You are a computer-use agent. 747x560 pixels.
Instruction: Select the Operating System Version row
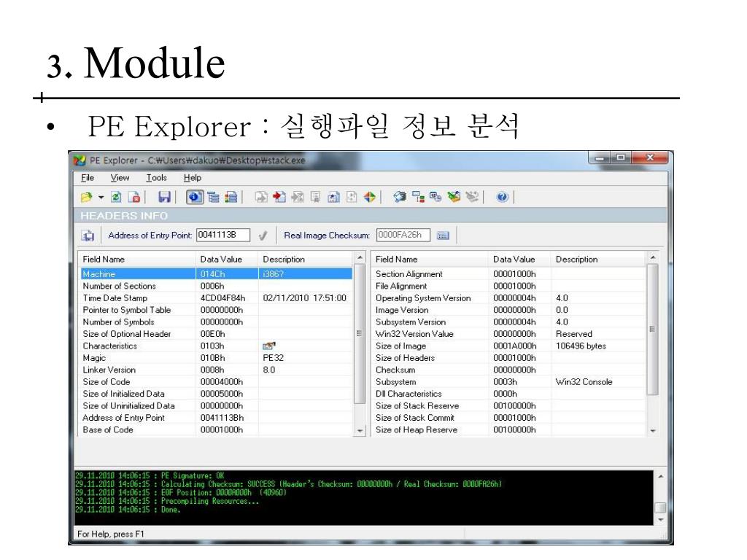click(510, 297)
